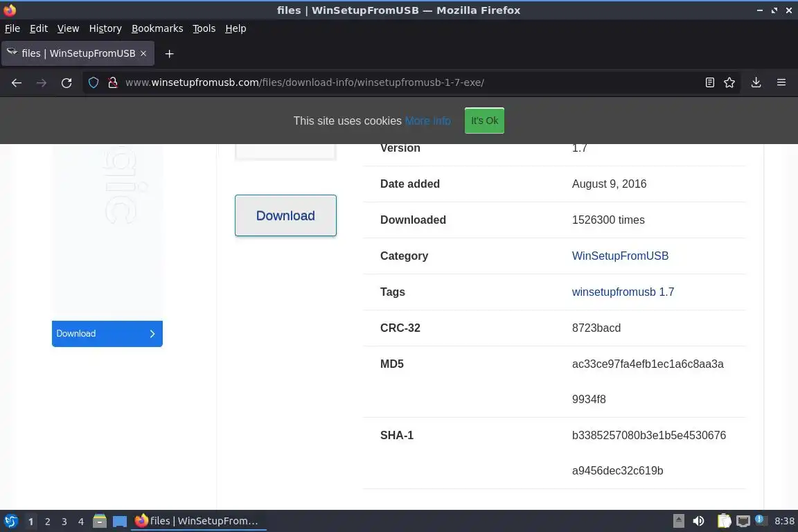Image resolution: width=798 pixels, height=532 pixels.
Task: Click the date value August 9, 2016
Action: 609,184
